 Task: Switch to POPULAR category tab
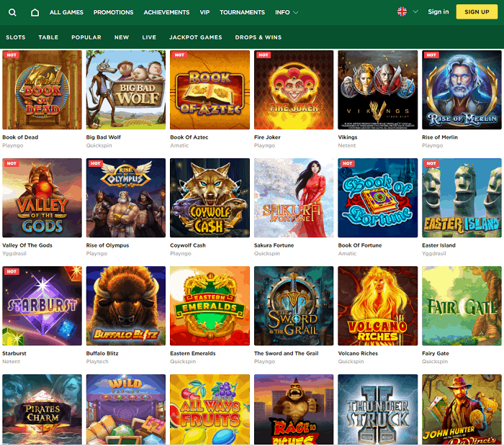[86, 37]
